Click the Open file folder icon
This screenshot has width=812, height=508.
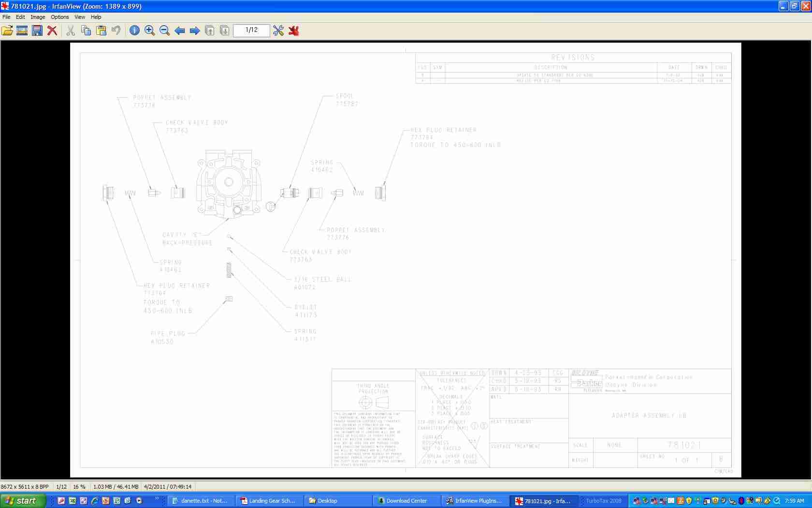tap(7, 30)
